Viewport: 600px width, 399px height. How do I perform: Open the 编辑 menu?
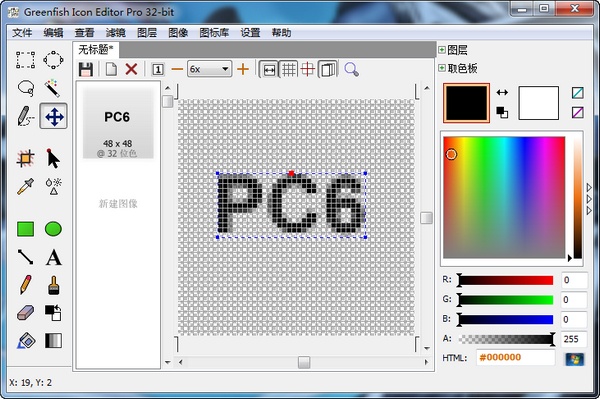[53, 33]
